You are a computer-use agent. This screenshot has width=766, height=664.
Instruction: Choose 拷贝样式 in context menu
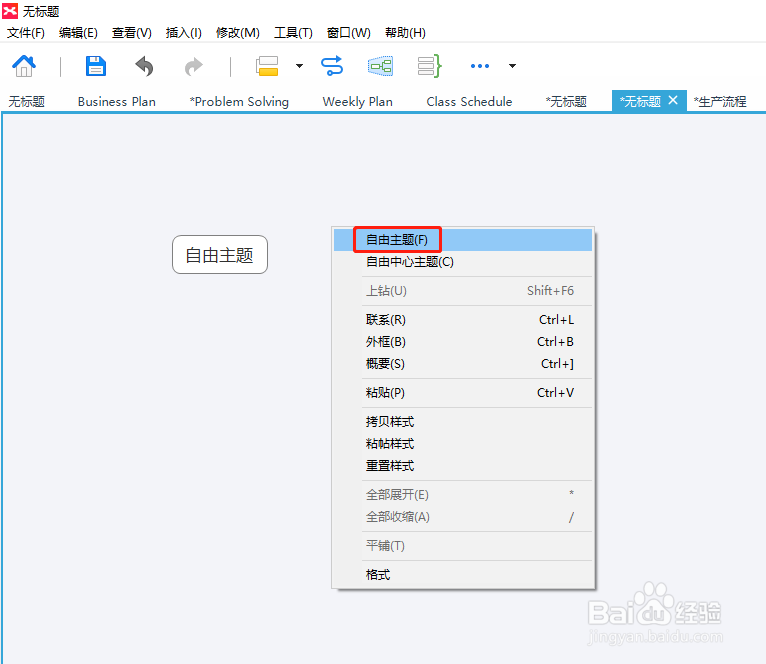click(x=463, y=422)
